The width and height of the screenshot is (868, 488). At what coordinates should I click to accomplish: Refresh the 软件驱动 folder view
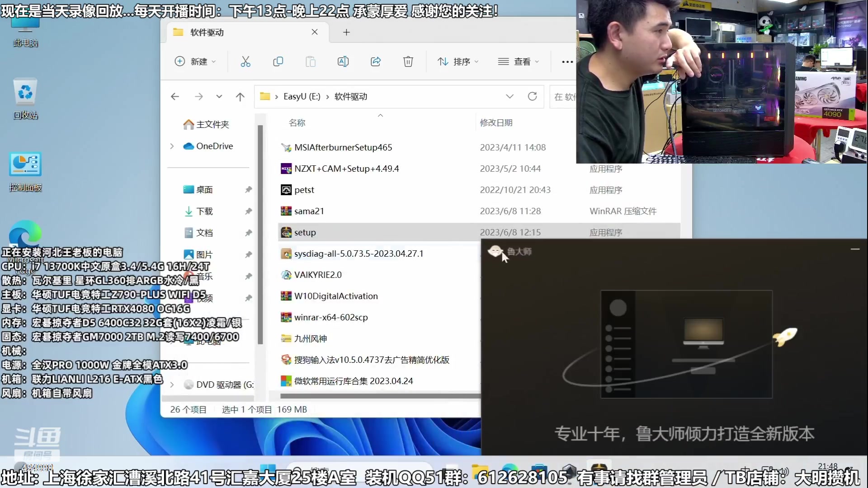coord(533,96)
